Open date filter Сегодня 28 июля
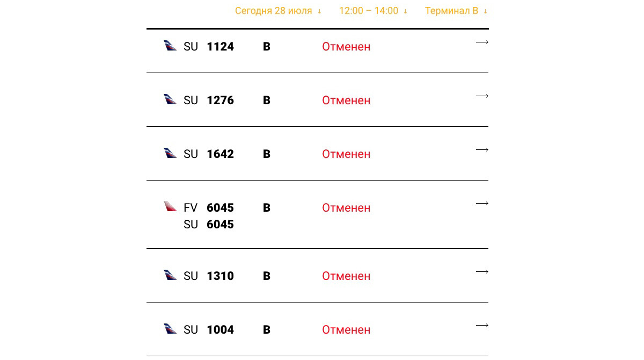Viewport: 644px width, 360px height. [x=278, y=11]
